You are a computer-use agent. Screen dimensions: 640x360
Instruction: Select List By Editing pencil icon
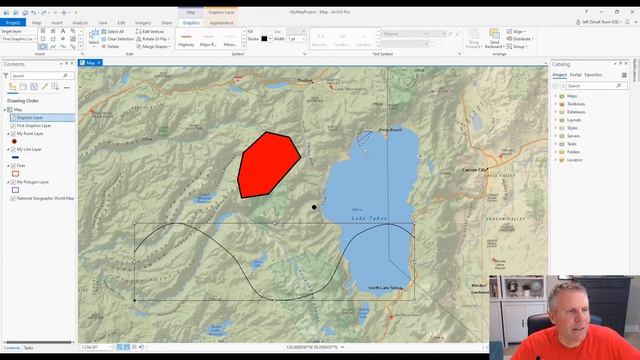(x=44, y=87)
